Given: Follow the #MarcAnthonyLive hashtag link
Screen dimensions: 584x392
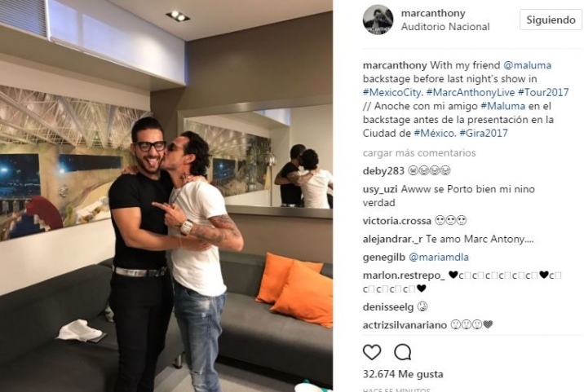Looking at the screenshot, I should click(x=471, y=92).
